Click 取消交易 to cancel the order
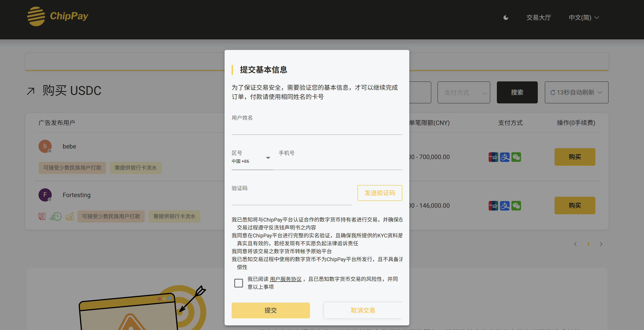 [363, 310]
